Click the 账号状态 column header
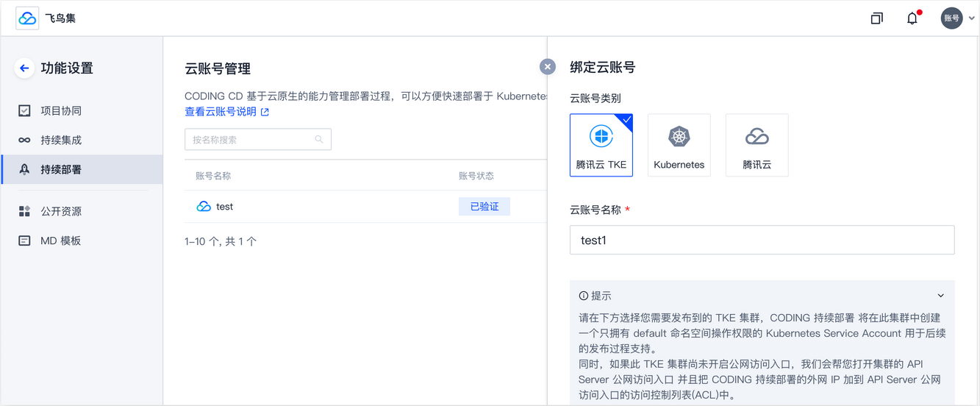 pos(476,176)
